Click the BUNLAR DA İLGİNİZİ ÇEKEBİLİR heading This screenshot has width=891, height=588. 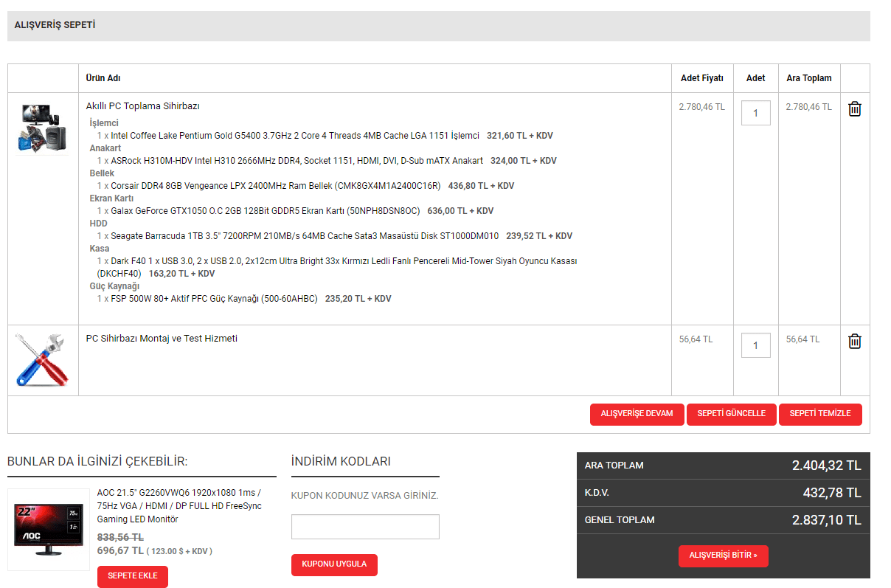click(x=97, y=461)
